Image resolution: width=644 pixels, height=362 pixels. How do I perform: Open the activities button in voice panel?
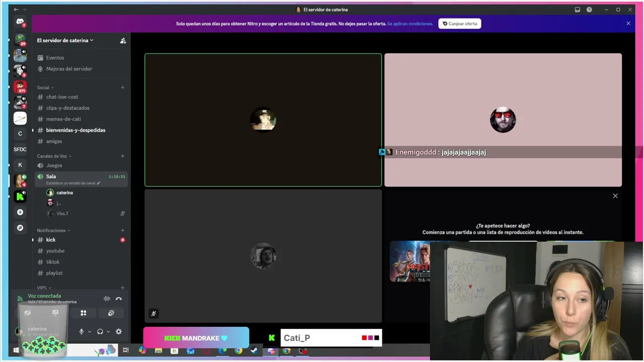(84, 313)
